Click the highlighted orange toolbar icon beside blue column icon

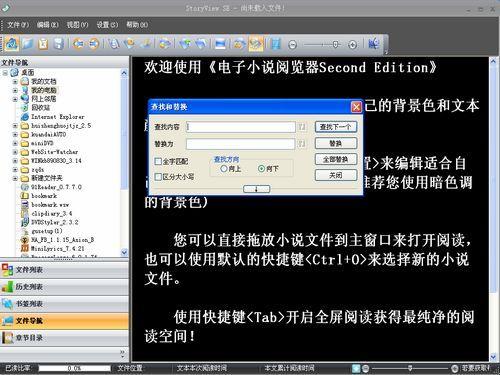point(256,44)
